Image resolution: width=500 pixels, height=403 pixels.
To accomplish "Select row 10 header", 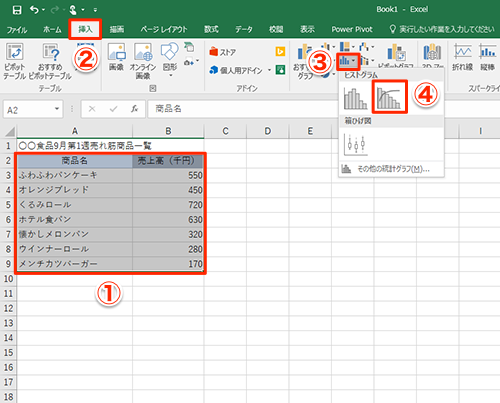I will click(8, 279).
